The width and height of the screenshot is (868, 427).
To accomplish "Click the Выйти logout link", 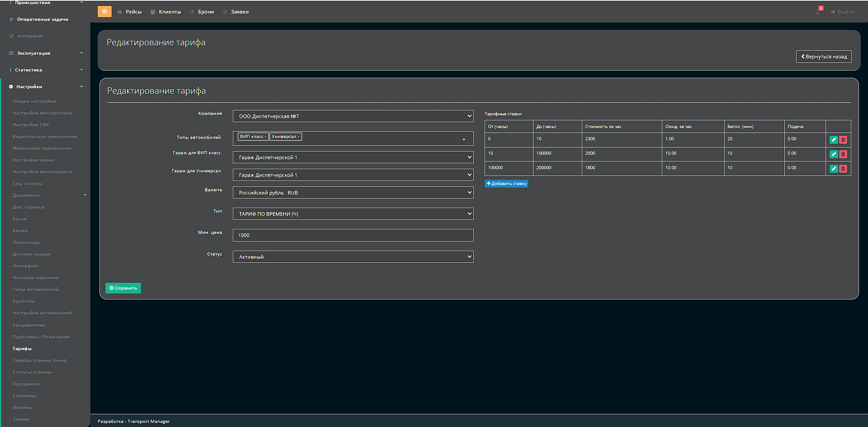I will point(842,12).
